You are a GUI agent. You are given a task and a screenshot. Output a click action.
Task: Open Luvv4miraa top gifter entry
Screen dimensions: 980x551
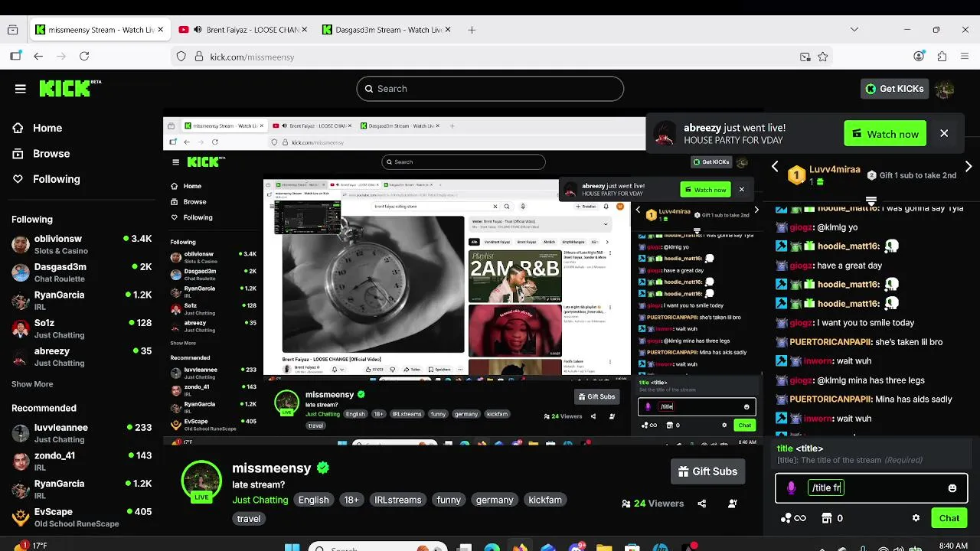[x=823, y=175]
